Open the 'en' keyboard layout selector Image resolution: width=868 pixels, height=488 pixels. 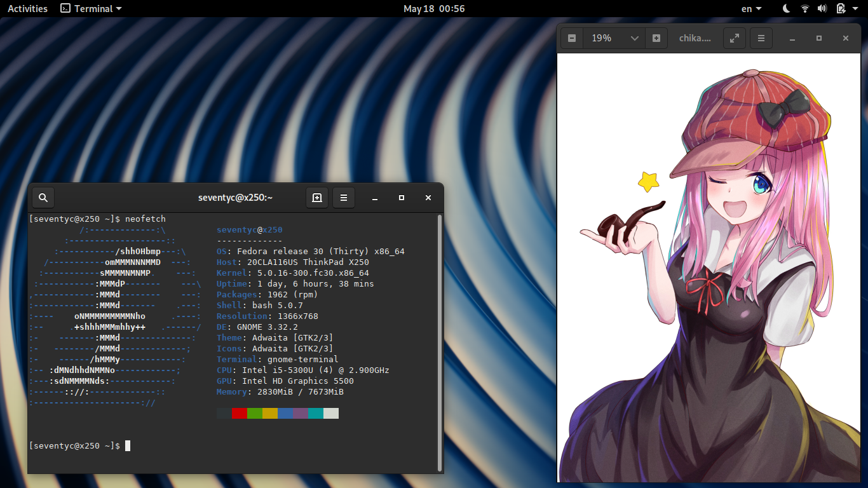tap(751, 8)
